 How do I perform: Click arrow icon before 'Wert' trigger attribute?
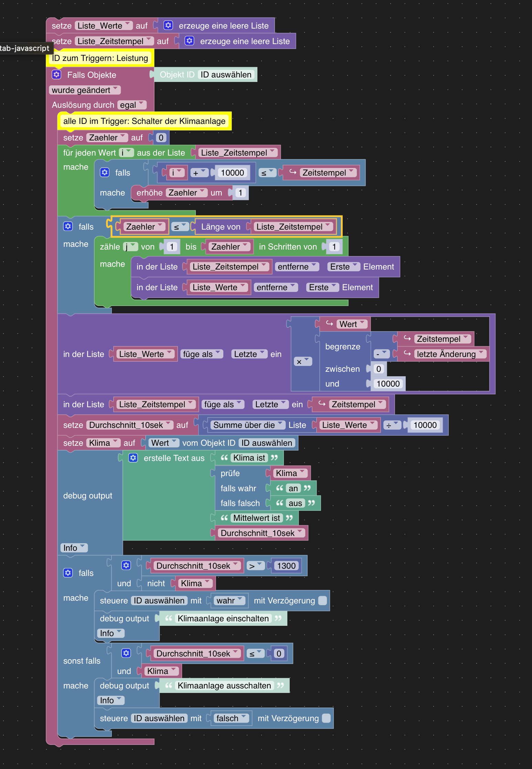(330, 324)
